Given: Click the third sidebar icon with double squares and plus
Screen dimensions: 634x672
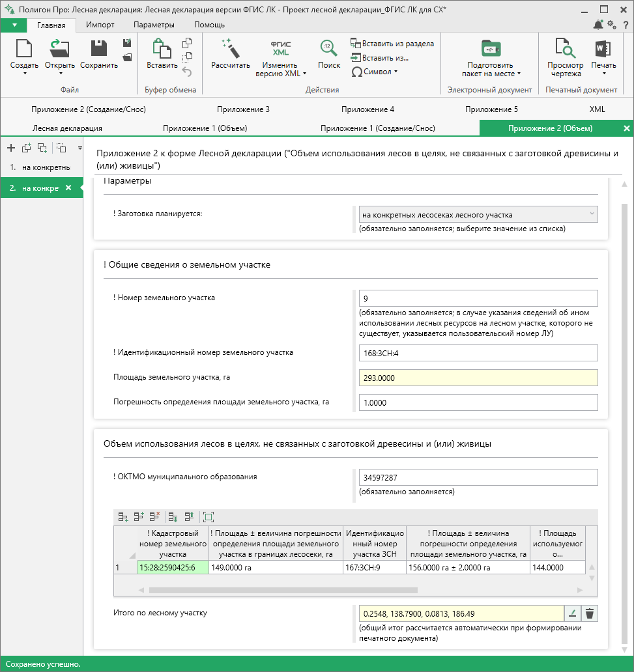Looking at the screenshot, I should (42, 148).
